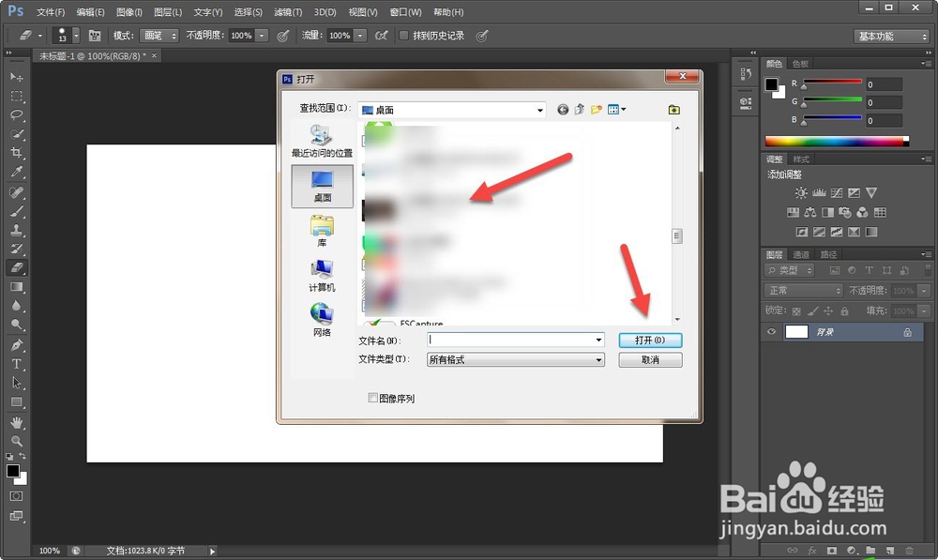Click the up one level folder icon

[579, 110]
